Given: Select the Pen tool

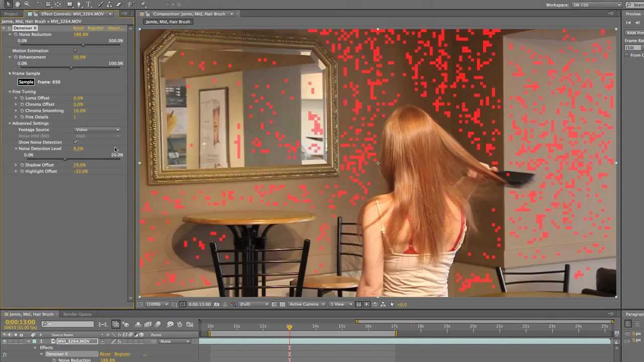Looking at the screenshot, I should [79, 4].
